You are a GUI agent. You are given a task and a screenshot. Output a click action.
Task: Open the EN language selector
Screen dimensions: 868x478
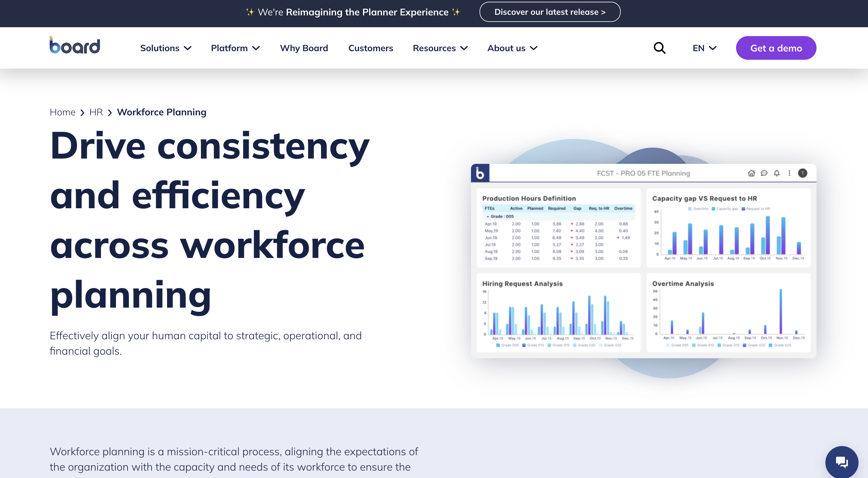pos(704,48)
